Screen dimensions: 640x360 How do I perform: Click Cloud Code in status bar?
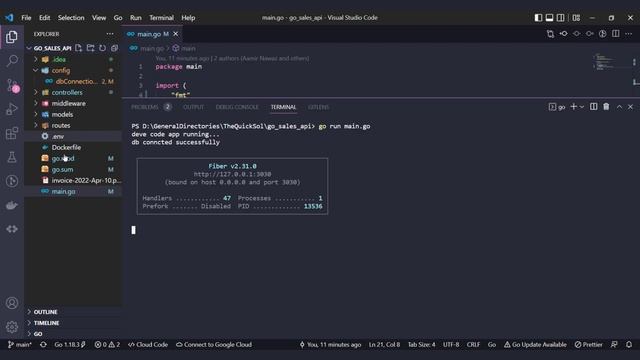click(148, 344)
